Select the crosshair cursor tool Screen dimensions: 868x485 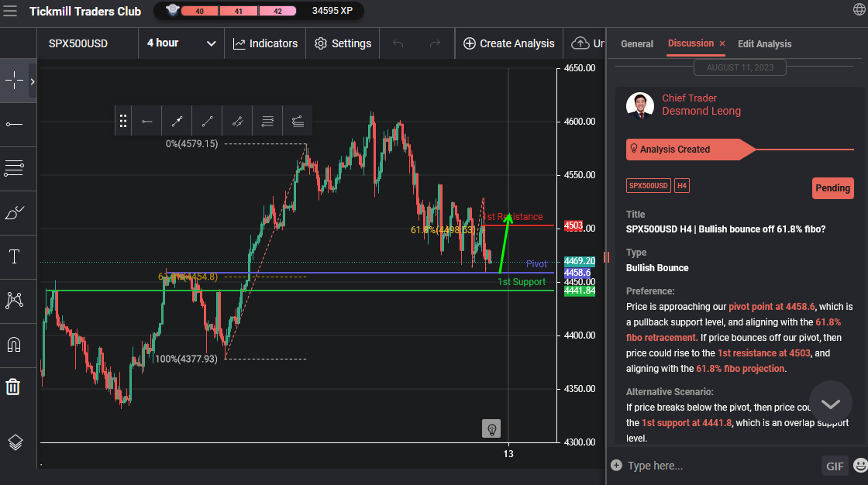15,81
